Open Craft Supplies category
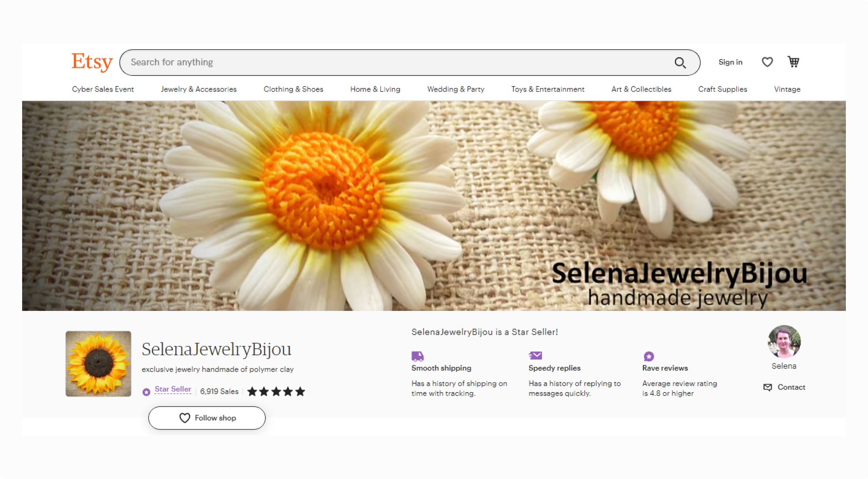Viewport: 868px width, 479px height. pyautogui.click(x=723, y=89)
